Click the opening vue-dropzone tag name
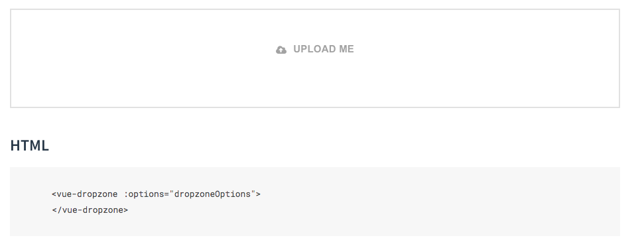 click(87, 194)
